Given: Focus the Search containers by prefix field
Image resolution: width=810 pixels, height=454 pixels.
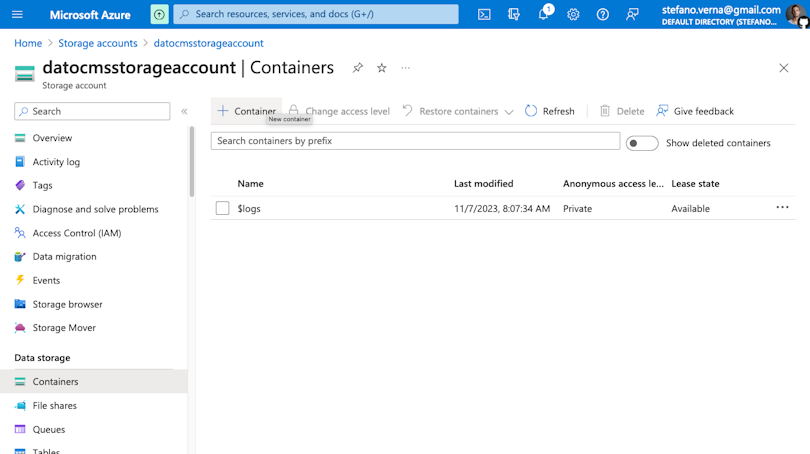Looking at the screenshot, I should coord(415,141).
